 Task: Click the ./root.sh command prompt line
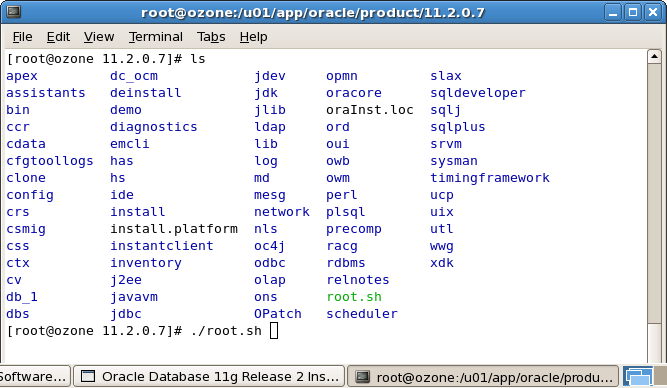(x=143, y=331)
